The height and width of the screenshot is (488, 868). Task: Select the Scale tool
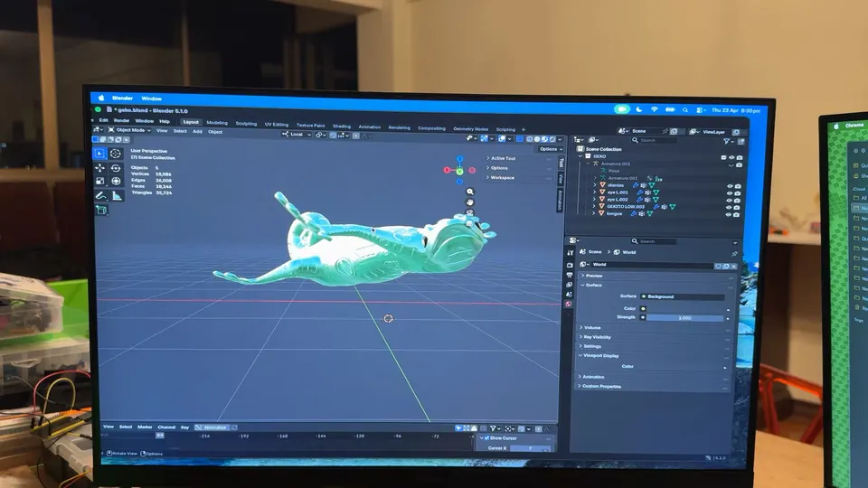click(99, 181)
